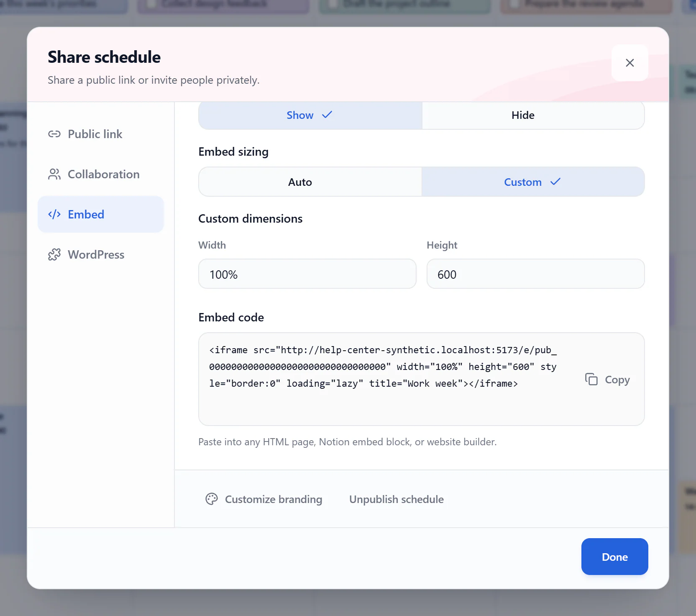The height and width of the screenshot is (616, 696).
Task: Click the palette icon by Customize branding
Action: [212, 499]
